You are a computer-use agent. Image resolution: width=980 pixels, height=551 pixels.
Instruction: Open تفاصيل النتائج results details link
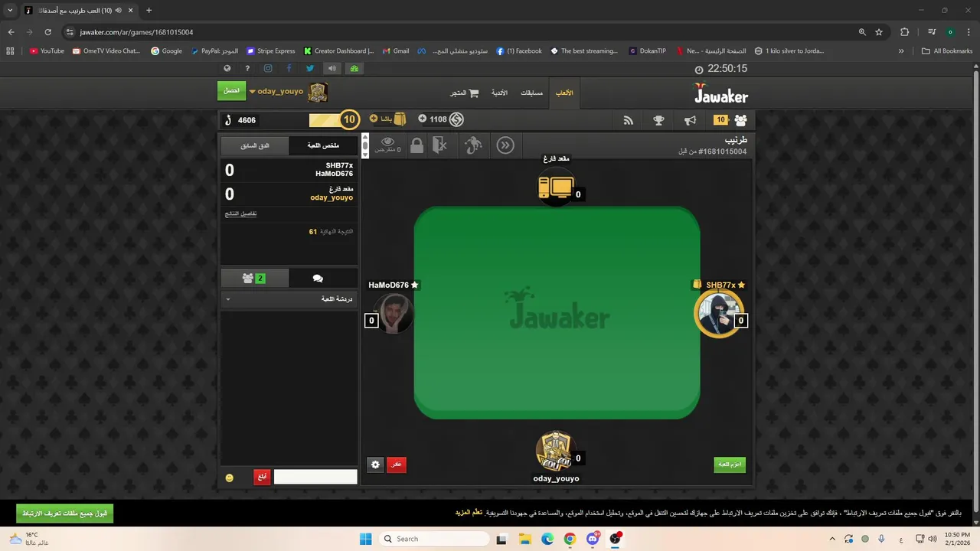tap(240, 214)
